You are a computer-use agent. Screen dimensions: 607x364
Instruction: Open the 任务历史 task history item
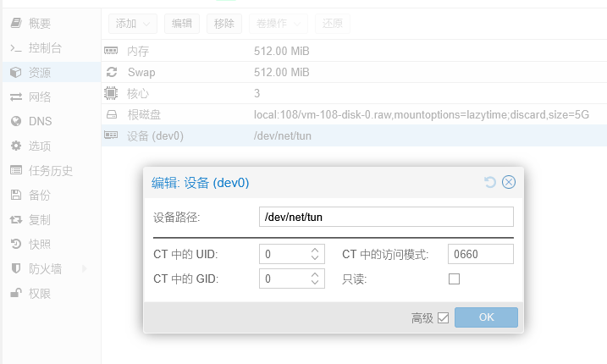52,170
